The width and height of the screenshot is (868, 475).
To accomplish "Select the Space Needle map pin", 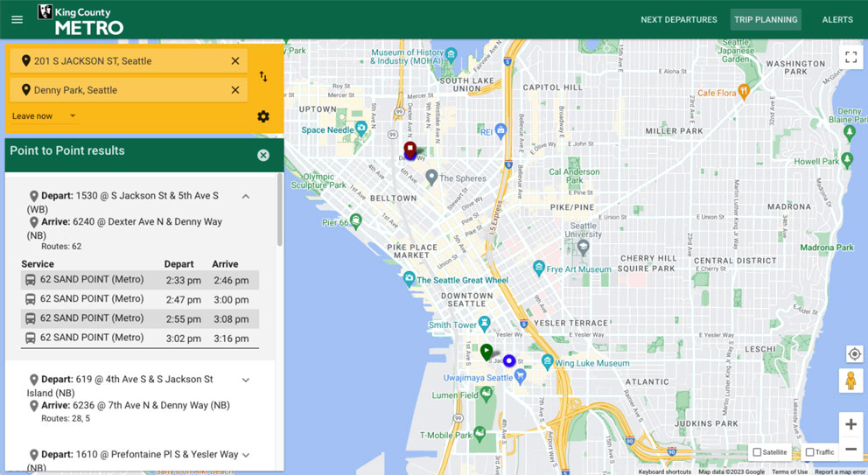I will click(361, 129).
